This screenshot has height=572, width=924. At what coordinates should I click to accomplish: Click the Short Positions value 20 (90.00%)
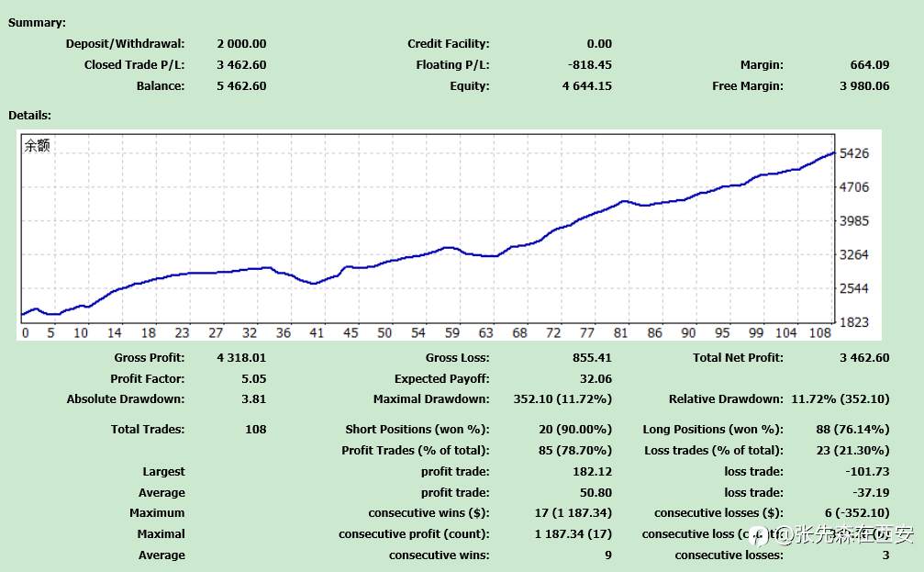tap(575, 430)
